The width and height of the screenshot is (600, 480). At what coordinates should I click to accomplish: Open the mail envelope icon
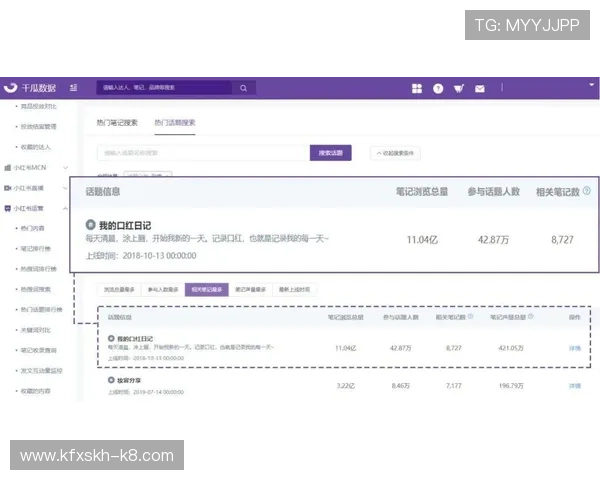(479, 89)
